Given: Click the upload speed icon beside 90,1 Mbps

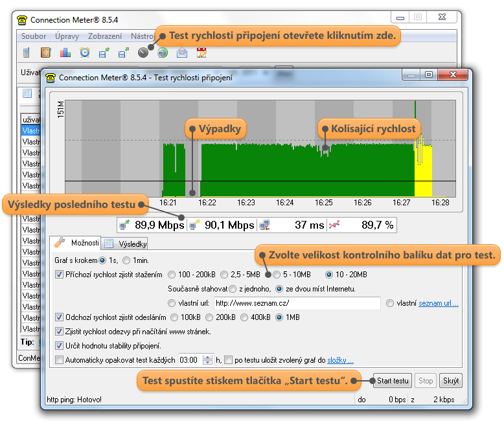Looking at the screenshot, I should point(194,225).
